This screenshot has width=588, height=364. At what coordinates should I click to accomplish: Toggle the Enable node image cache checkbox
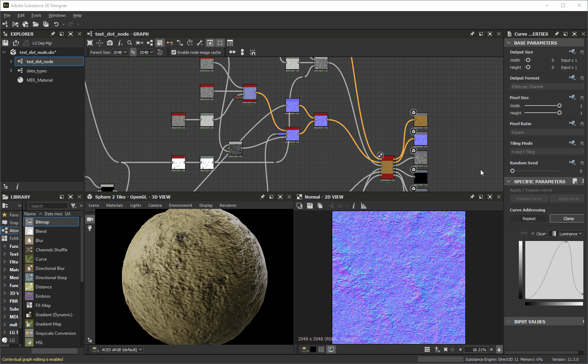[174, 52]
